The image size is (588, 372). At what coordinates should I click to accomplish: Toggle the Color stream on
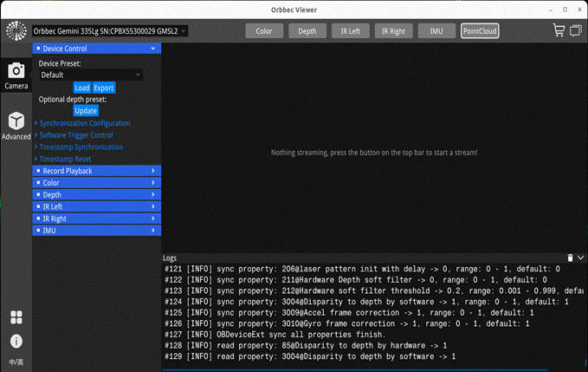pos(264,31)
